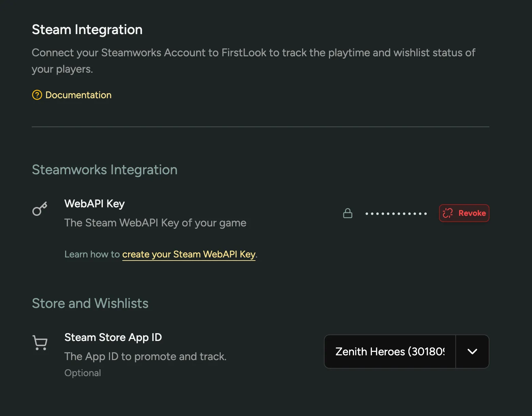The image size is (532, 416).
Task: Click the broken-link icon inside the Revoke button
Action: pos(448,213)
